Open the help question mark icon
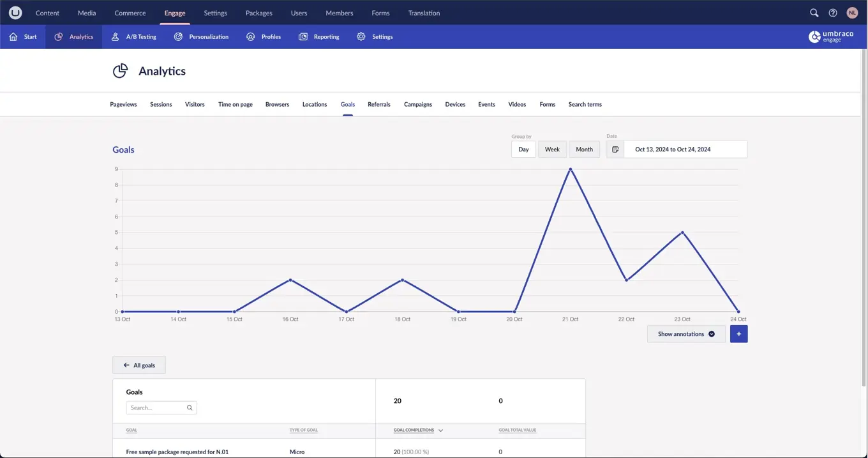 pos(833,13)
